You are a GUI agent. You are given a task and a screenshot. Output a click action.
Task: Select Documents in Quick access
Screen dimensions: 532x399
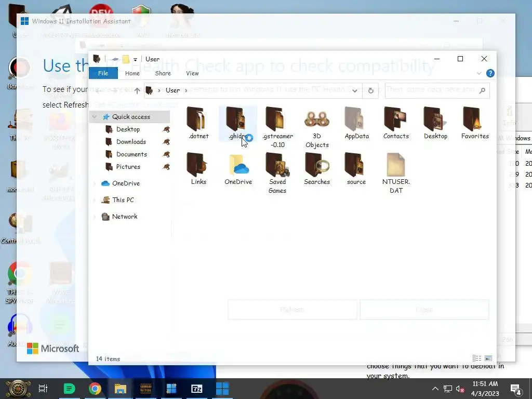(131, 154)
